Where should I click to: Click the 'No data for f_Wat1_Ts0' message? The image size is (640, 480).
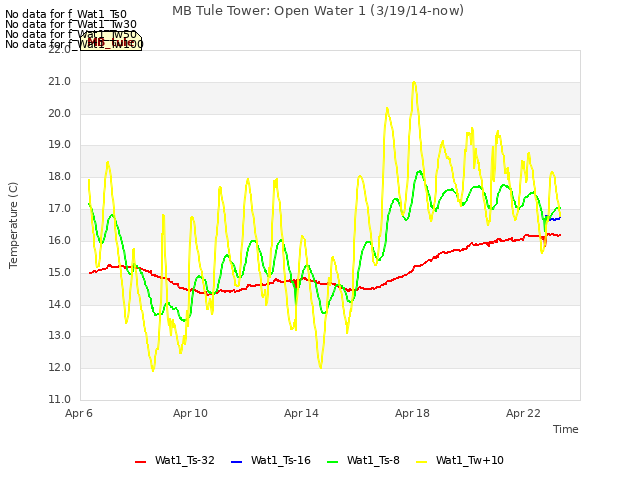(x=66, y=15)
